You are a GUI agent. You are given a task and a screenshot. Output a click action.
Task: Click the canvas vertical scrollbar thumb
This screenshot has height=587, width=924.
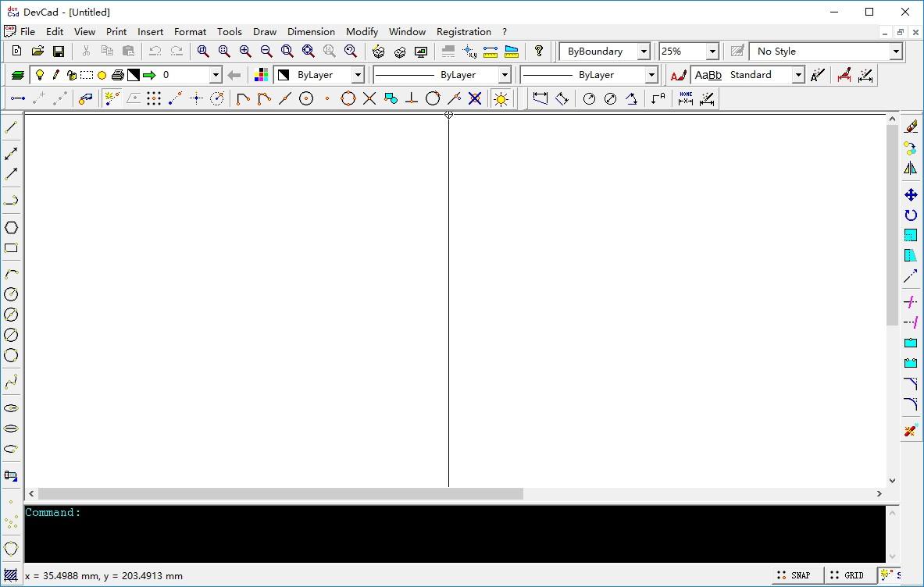click(892, 225)
